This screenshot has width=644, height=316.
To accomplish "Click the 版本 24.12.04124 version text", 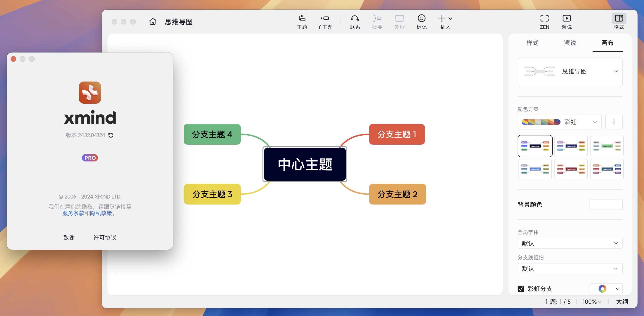I will point(85,135).
